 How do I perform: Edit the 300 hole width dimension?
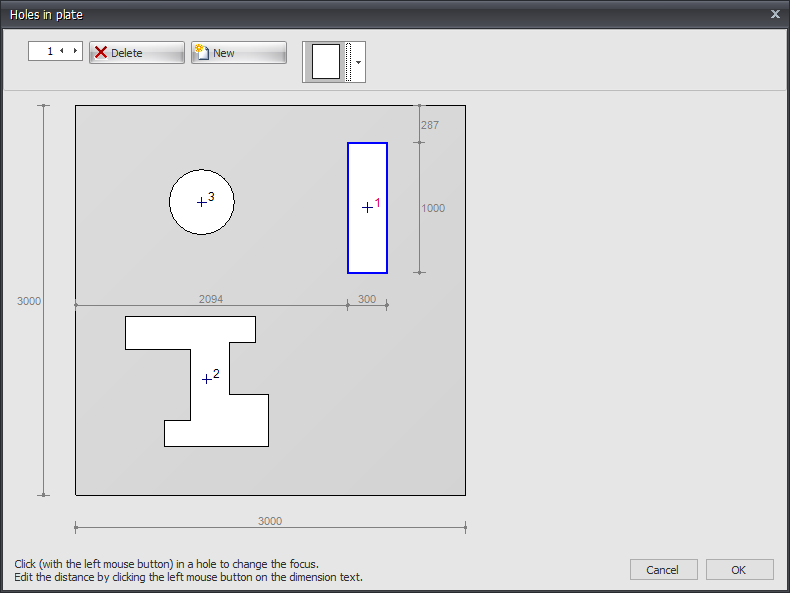pyautogui.click(x=367, y=299)
